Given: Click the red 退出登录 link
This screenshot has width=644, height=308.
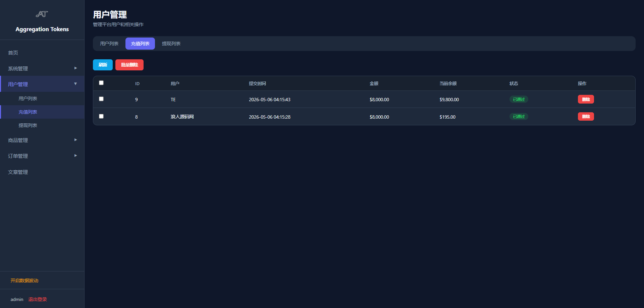Looking at the screenshot, I should coord(38,299).
